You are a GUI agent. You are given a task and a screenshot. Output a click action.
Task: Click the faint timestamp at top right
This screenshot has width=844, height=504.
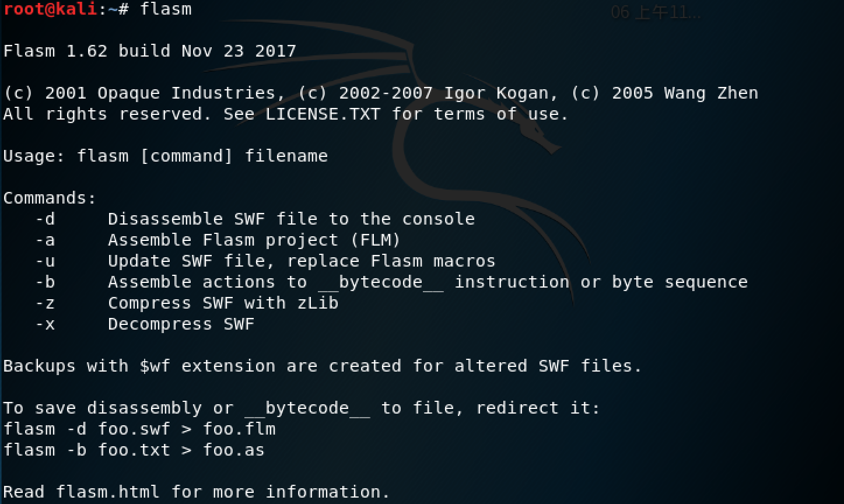[x=656, y=13]
